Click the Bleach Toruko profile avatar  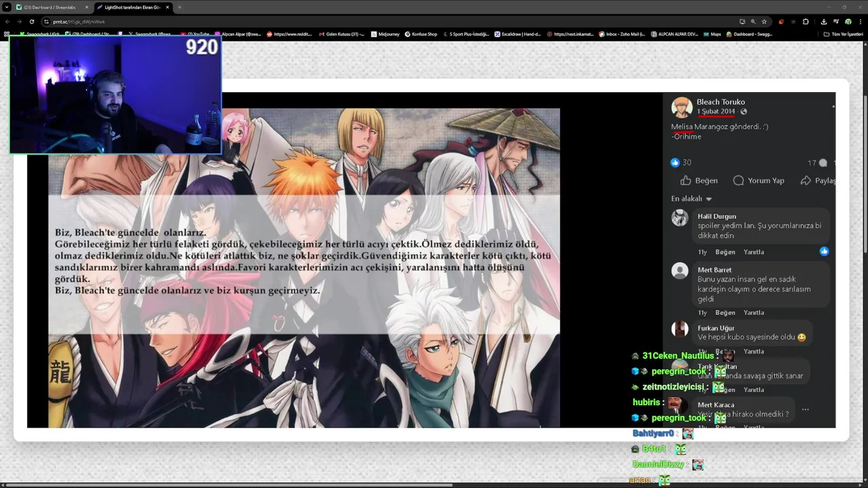pos(682,106)
